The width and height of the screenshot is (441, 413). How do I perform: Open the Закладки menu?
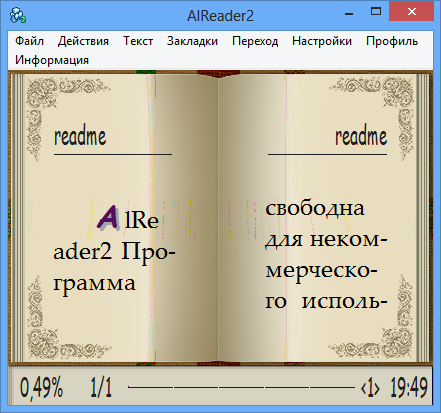(x=192, y=41)
